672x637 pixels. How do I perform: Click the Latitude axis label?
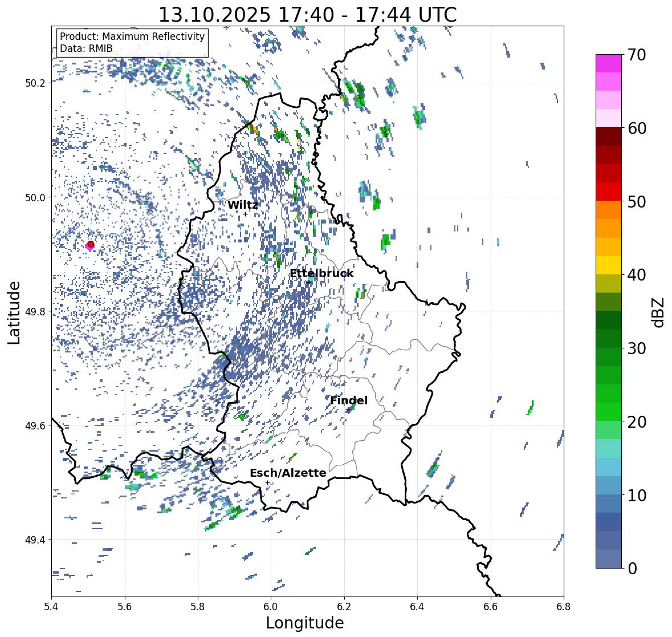(14, 313)
